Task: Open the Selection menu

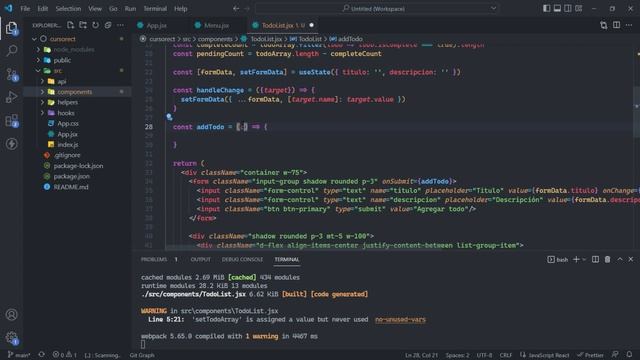Action: (x=68, y=8)
